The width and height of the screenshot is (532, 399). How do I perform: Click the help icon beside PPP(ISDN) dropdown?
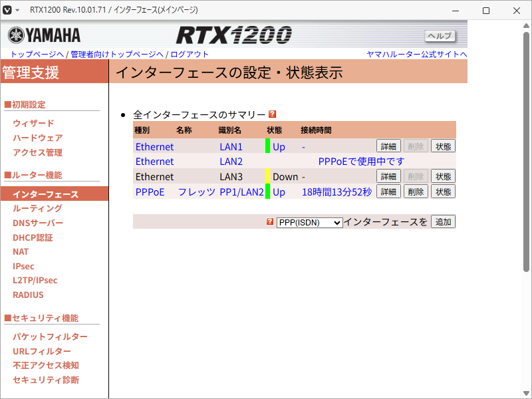tap(270, 221)
